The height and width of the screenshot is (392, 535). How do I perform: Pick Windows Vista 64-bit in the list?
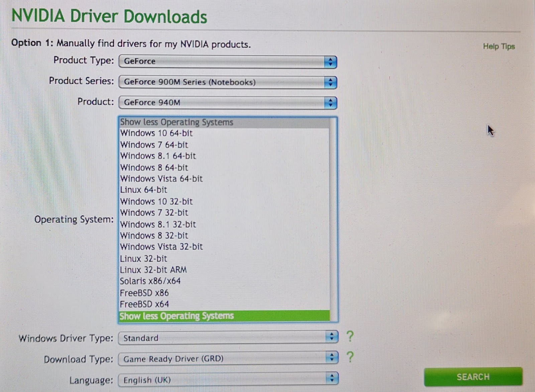pyautogui.click(x=224, y=179)
